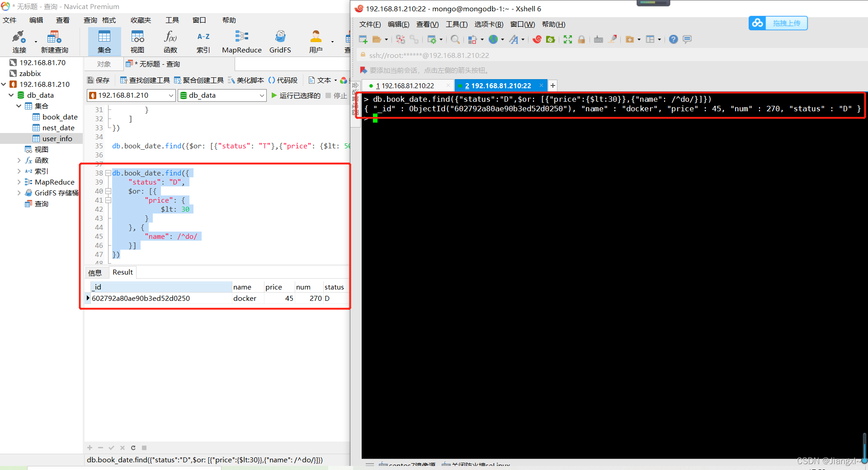Collapse the 192.168.81.210 connection node
This screenshot has width=868, height=470.
[x=4, y=84]
